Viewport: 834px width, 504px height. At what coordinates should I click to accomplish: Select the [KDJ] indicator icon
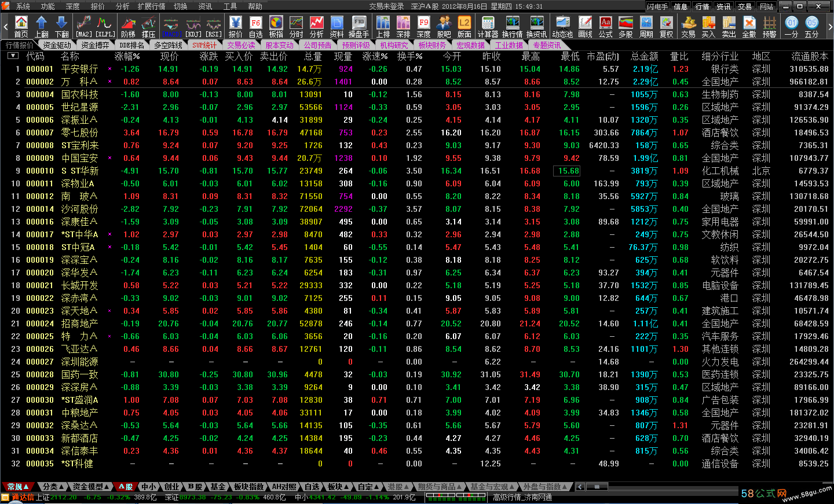tap(193, 27)
